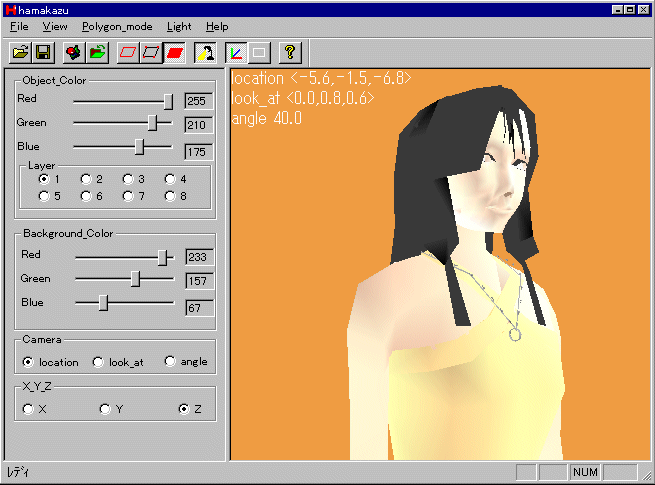Viewport: 655px width, 485px height.
Task: Click the hamakazu title bar app icon
Action: [x=11, y=10]
